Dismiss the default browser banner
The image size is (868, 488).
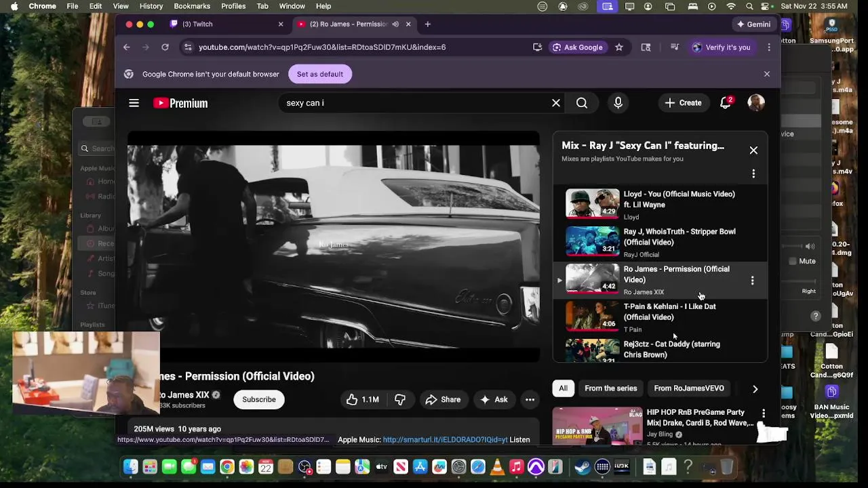767,74
